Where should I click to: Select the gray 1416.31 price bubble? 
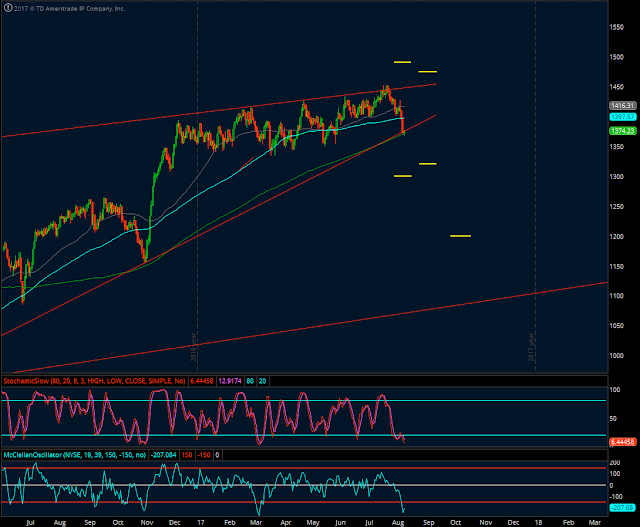[623, 106]
